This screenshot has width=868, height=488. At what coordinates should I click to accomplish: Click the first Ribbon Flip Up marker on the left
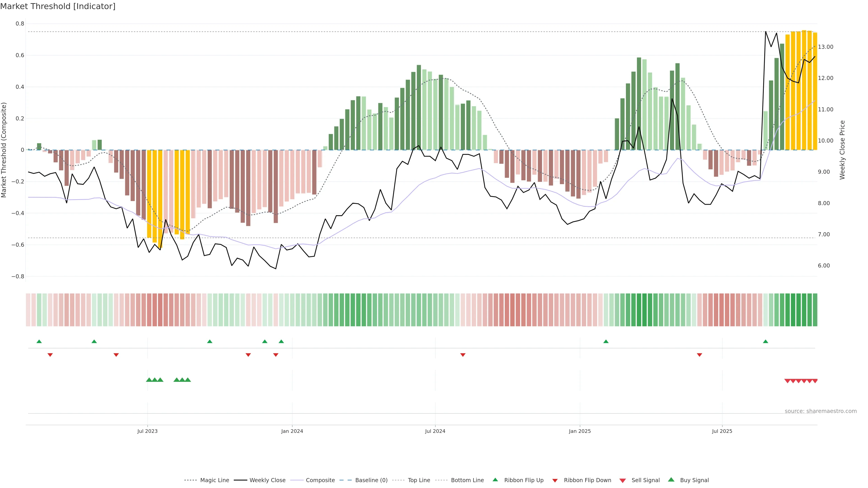click(39, 342)
